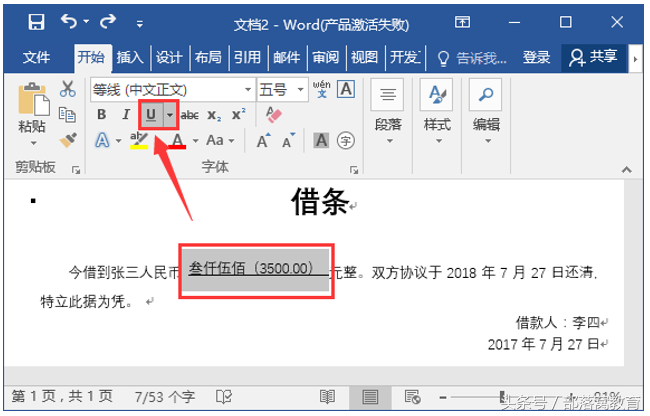
Task: Apply text effects with outlined A
Action: pos(102,140)
